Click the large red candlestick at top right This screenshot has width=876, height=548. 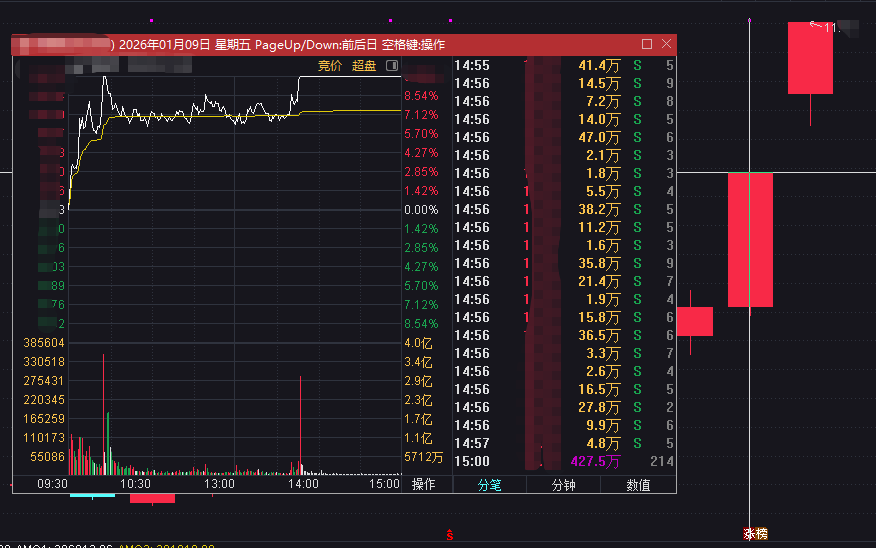coord(810,58)
